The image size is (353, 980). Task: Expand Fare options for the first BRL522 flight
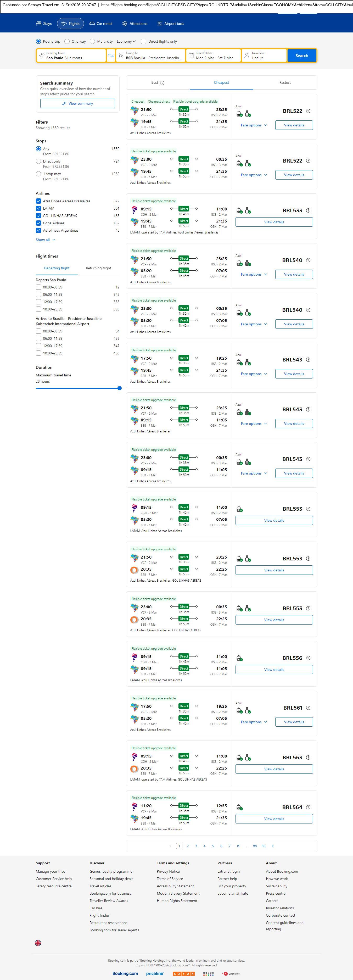pyautogui.click(x=254, y=125)
